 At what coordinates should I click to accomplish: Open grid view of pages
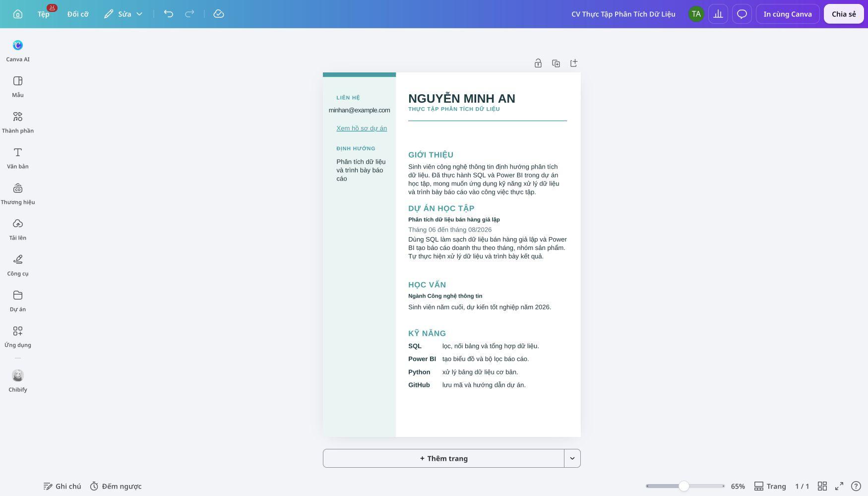(x=822, y=486)
